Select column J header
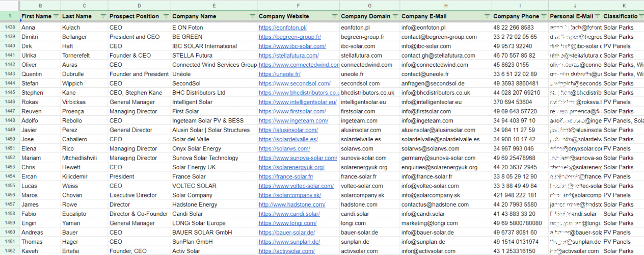This screenshot has width=644, height=255. (575, 6)
